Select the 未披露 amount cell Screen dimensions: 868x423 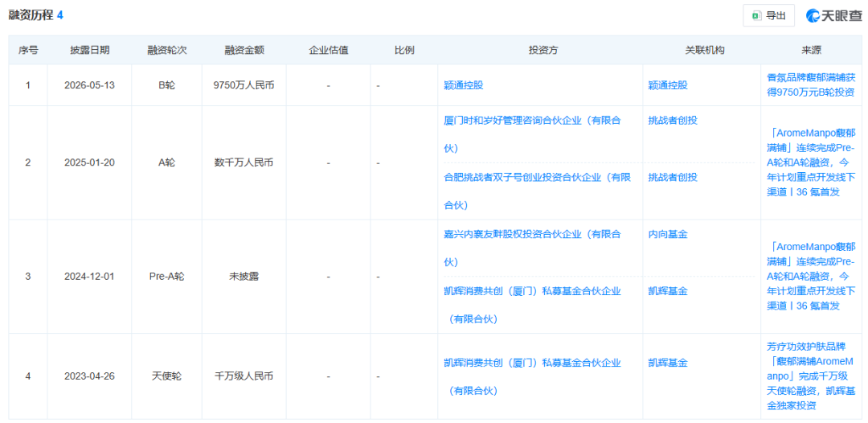(244, 277)
